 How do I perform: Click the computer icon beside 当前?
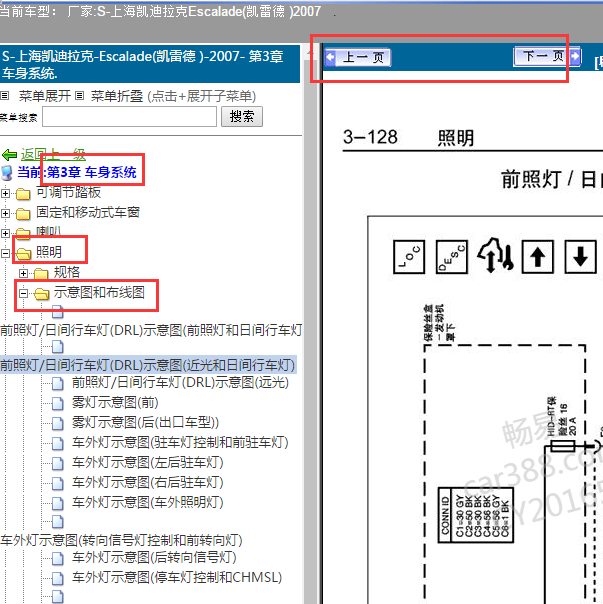click(x=7, y=173)
